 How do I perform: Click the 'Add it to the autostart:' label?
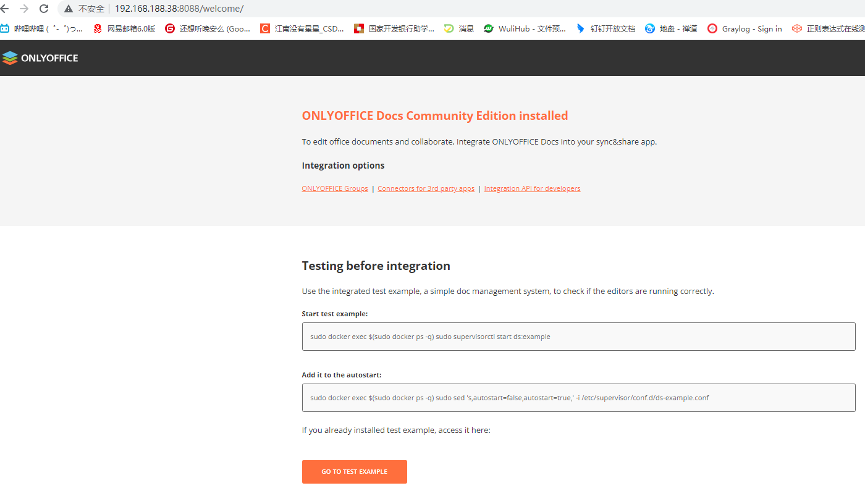pyautogui.click(x=341, y=375)
